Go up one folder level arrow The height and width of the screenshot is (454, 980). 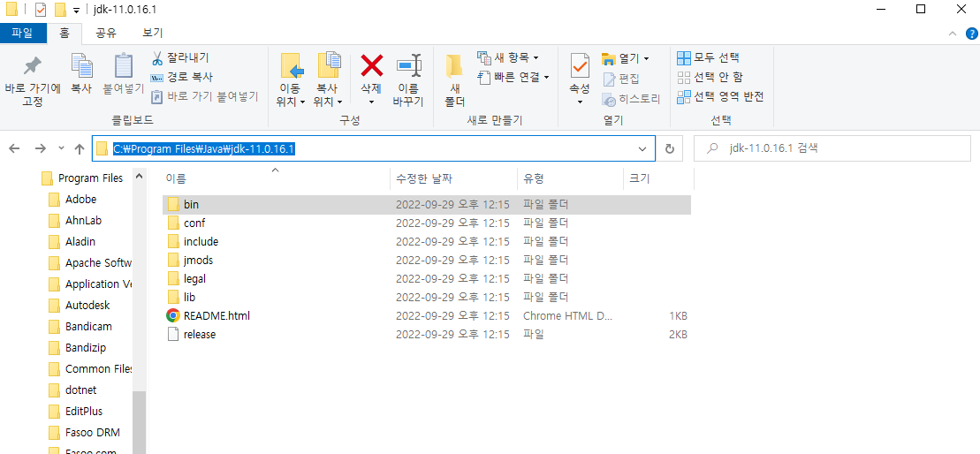click(80, 148)
